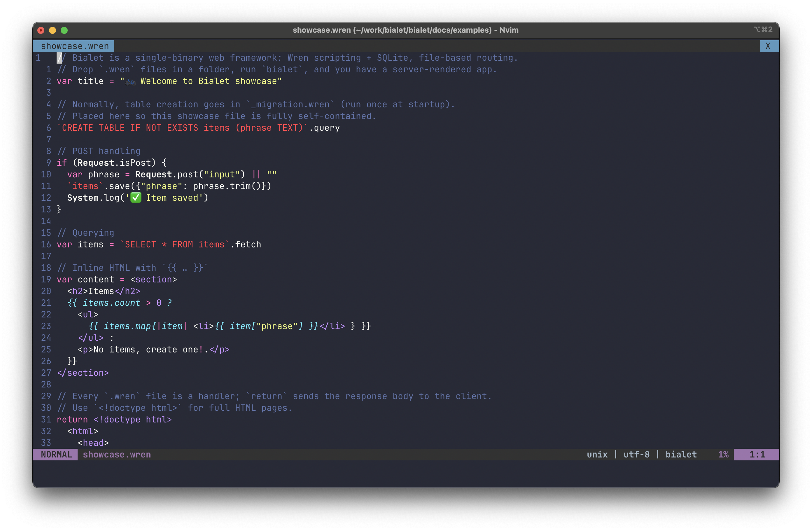This screenshot has height=531, width=812.
Task: Click the 'Every .wren file is a handler' comment
Action: click(274, 396)
